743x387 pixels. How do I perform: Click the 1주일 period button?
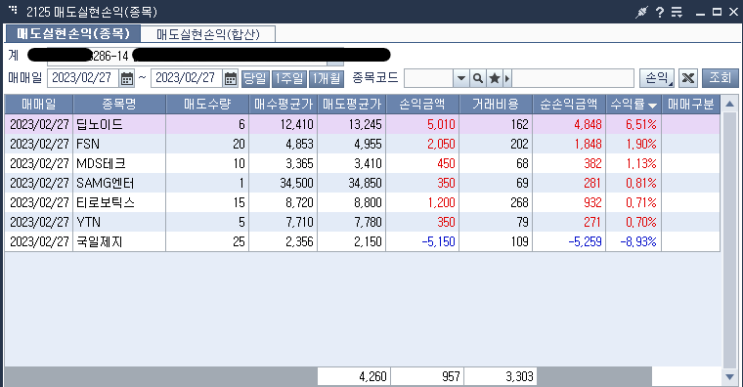point(289,78)
